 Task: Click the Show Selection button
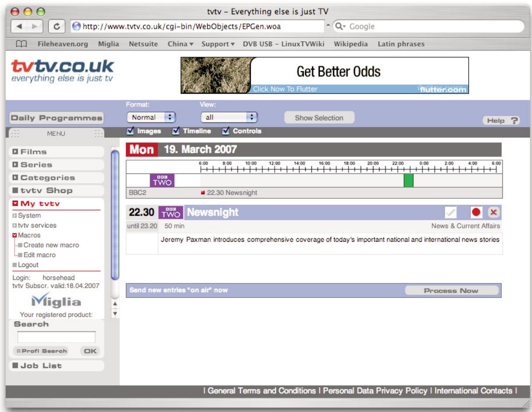pos(319,118)
